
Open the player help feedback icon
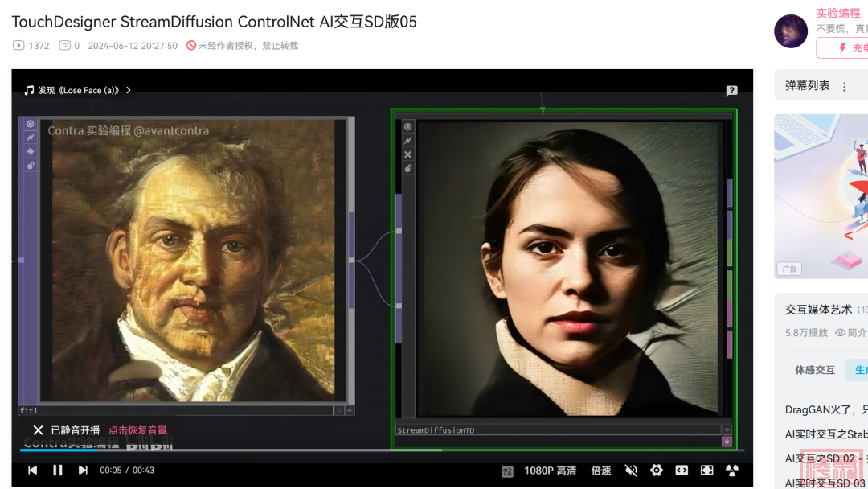pos(731,91)
